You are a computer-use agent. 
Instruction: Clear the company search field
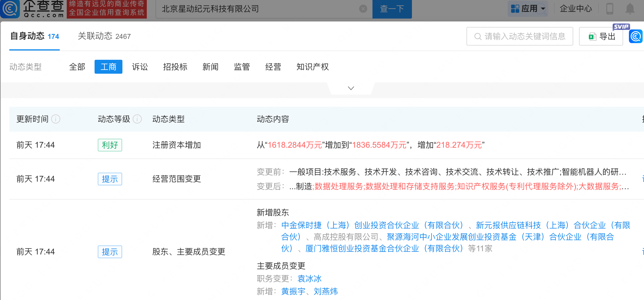point(363,9)
